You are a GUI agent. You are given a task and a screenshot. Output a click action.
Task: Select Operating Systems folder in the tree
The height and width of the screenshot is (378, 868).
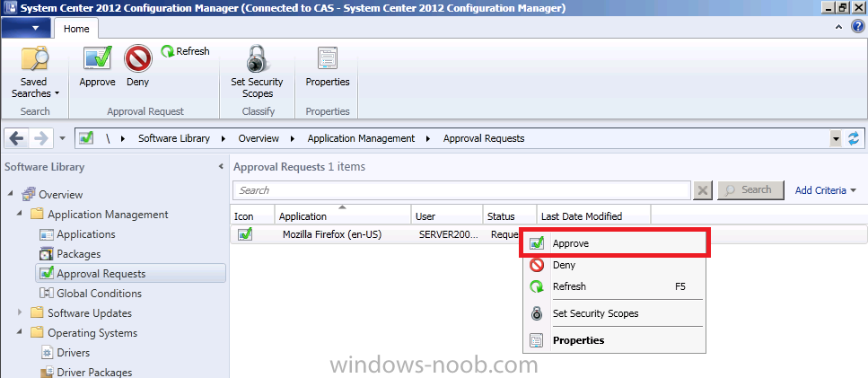[x=84, y=332]
